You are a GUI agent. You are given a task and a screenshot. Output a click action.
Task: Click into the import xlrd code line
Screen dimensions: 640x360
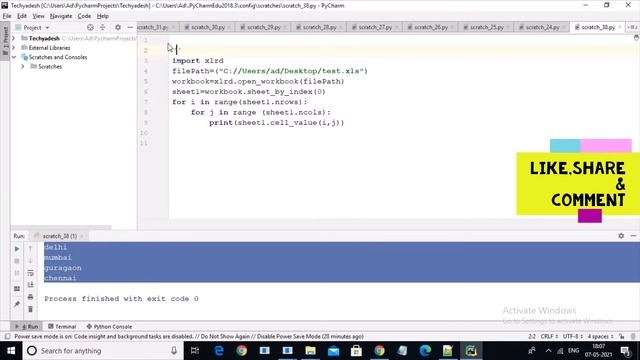198,60
